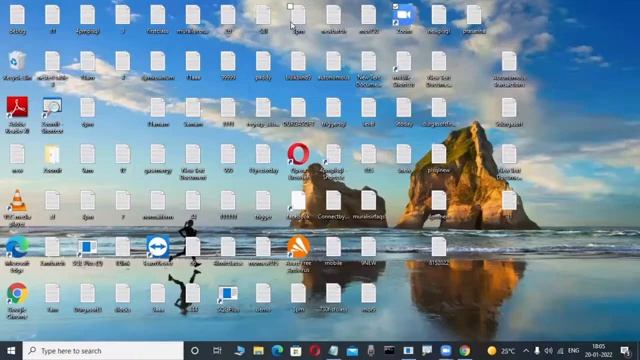Viewport: 640px width, 360px height.
Task: Open the volume control in the tray
Action: 548,351
